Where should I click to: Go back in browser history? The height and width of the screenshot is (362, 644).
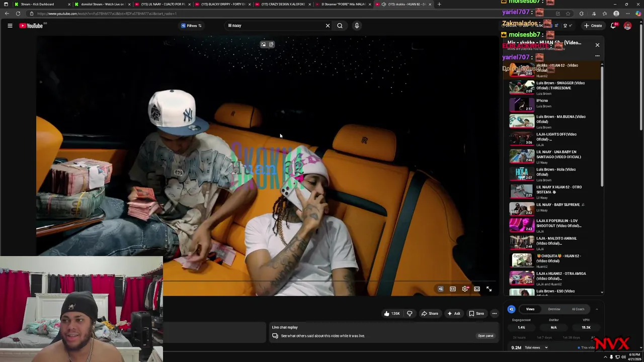[7, 14]
